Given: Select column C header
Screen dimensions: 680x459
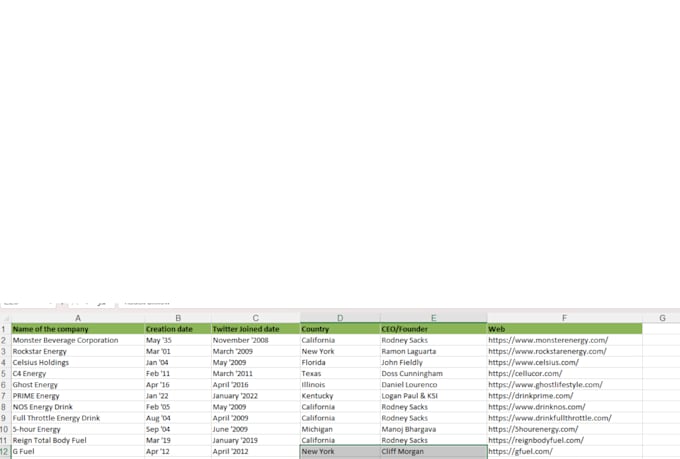Looking at the screenshot, I should pyautogui.click(x=255, y=318).
